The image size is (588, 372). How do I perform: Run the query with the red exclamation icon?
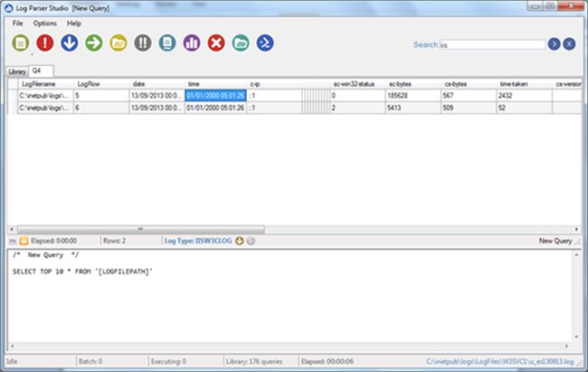point(45,43)
